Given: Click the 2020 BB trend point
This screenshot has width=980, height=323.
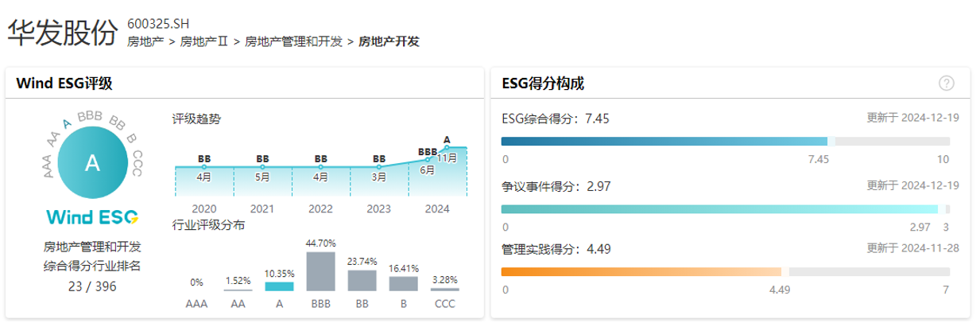Looking at the screenshot, I should tap(204, 165).
